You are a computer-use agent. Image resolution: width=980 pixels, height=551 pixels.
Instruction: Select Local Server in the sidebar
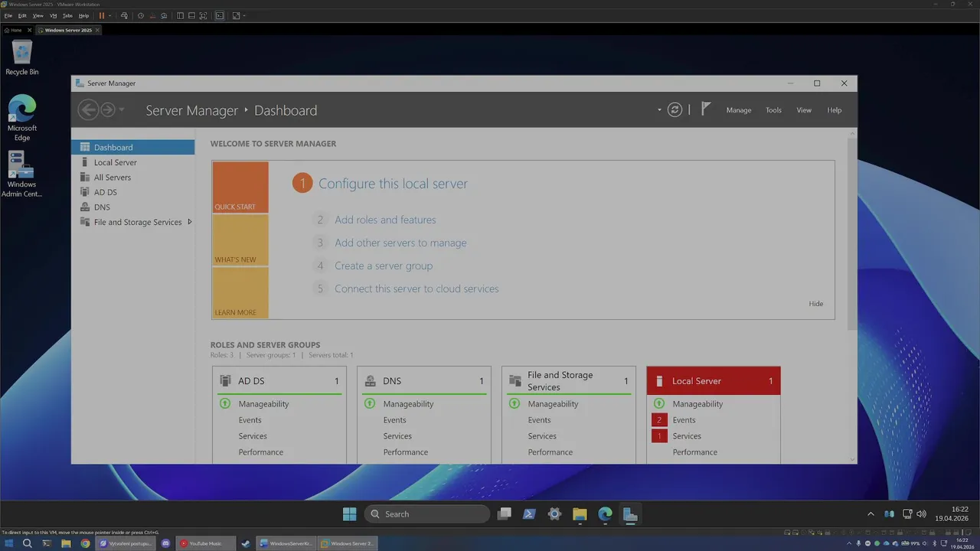pyautogui.click(x=133, y=162)
